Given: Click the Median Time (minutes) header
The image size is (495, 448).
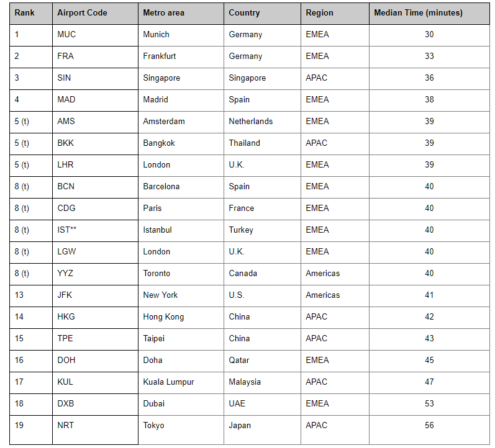Looking at the screenshot, I should pyautogui.click(x=429, y=13).
